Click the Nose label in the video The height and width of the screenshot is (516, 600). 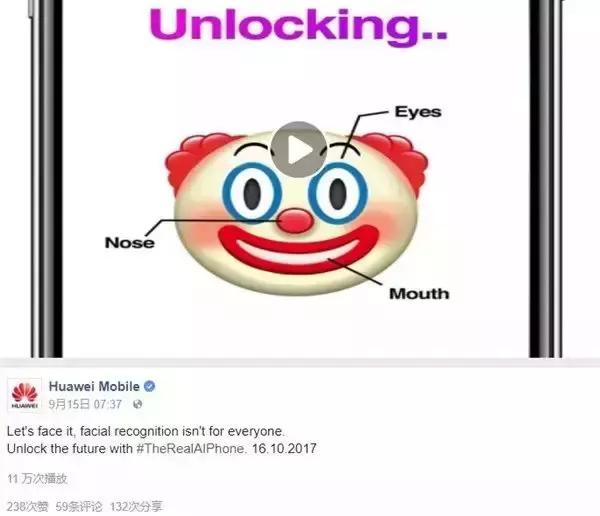click(x=130, y=243)
